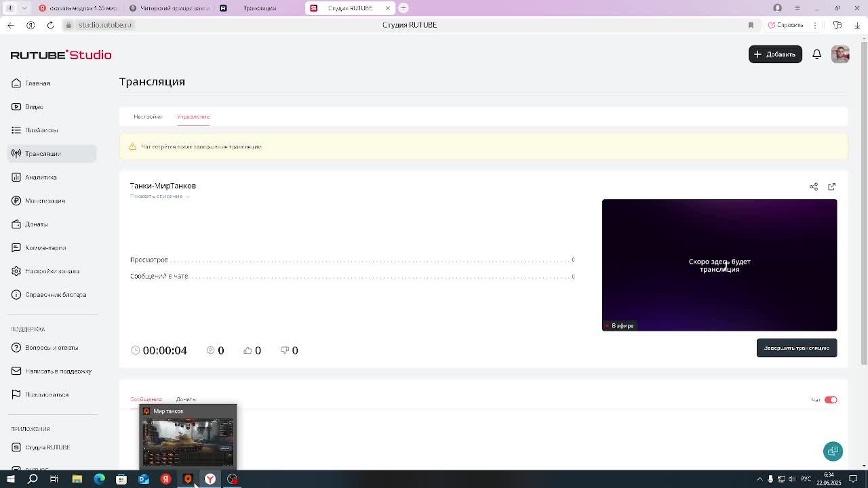
Task: Click the Мир танков taskbar preview thumbnail
Action: pyautogui.click(x=188, y=436)
